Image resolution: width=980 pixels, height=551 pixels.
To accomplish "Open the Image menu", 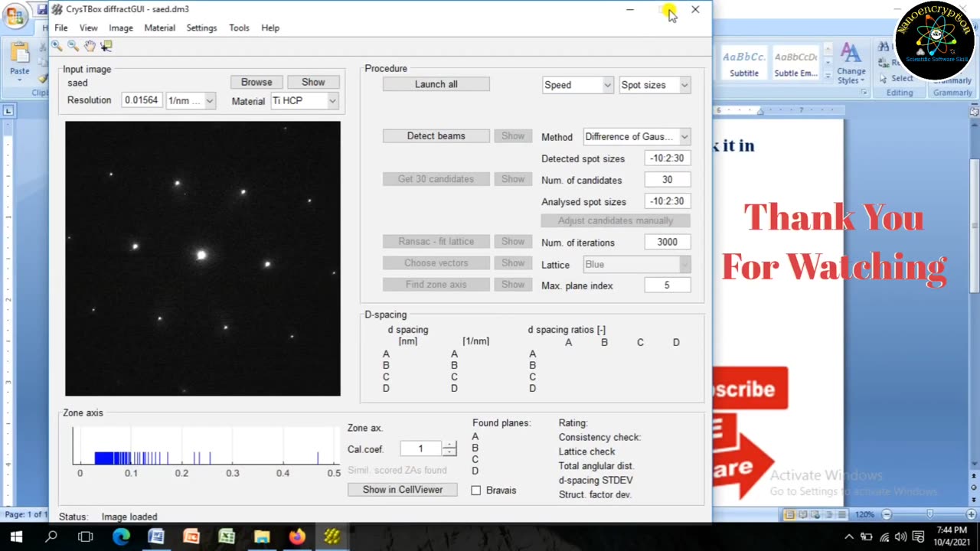I will pyautogui.click(x=121, y=28).
